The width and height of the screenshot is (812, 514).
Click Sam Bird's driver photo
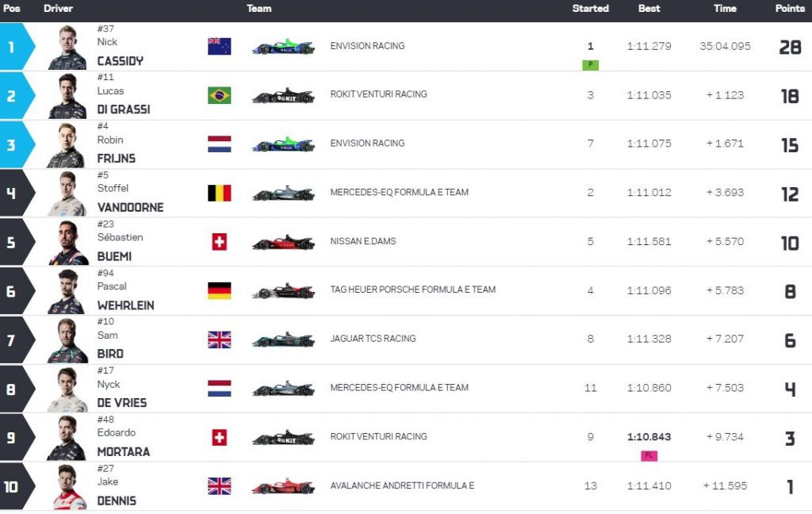tap(67, 341)
